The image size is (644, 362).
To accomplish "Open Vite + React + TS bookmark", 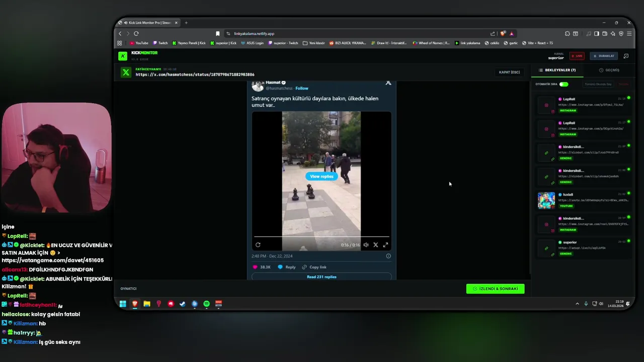I will pyautogui.click(x=537, y=43).
